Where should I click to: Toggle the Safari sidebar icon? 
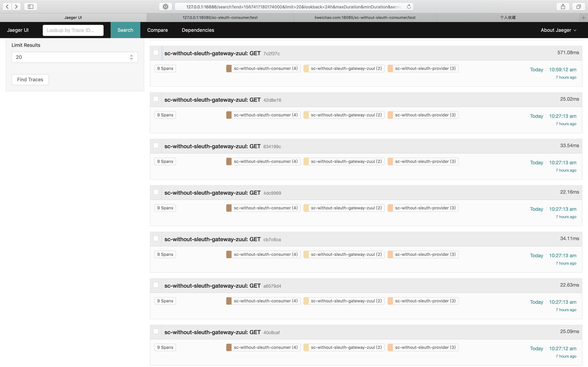pyautogui.click(x=31, y=7)
